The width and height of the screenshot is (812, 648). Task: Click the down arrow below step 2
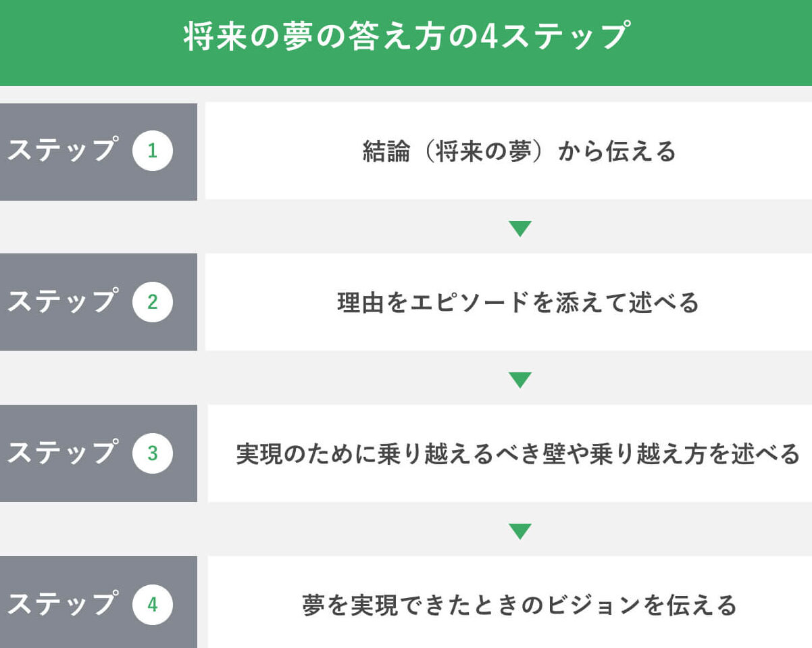(x=519, y=380)
